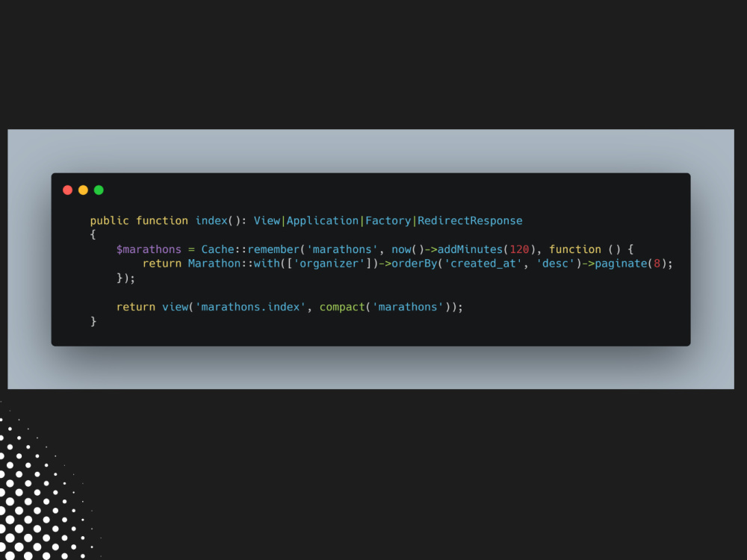This screenshot has height=560, width=747.
Task: Click the green maximize dot
Action: [99, 190]
